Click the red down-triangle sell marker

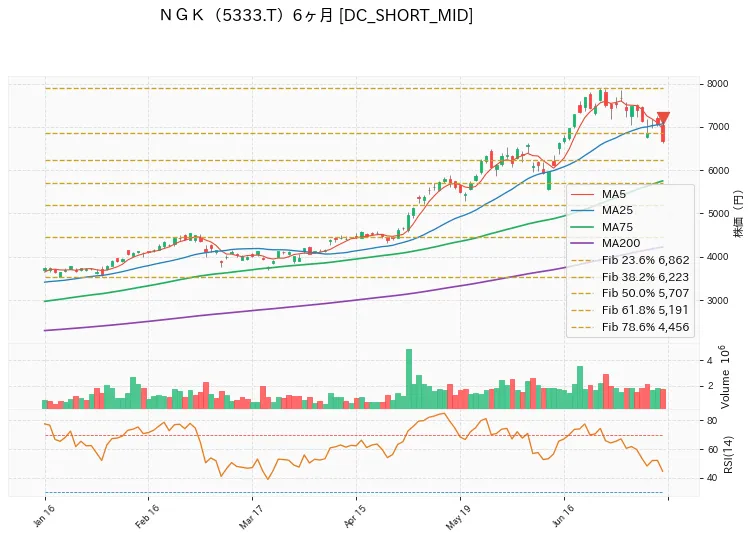663,118
